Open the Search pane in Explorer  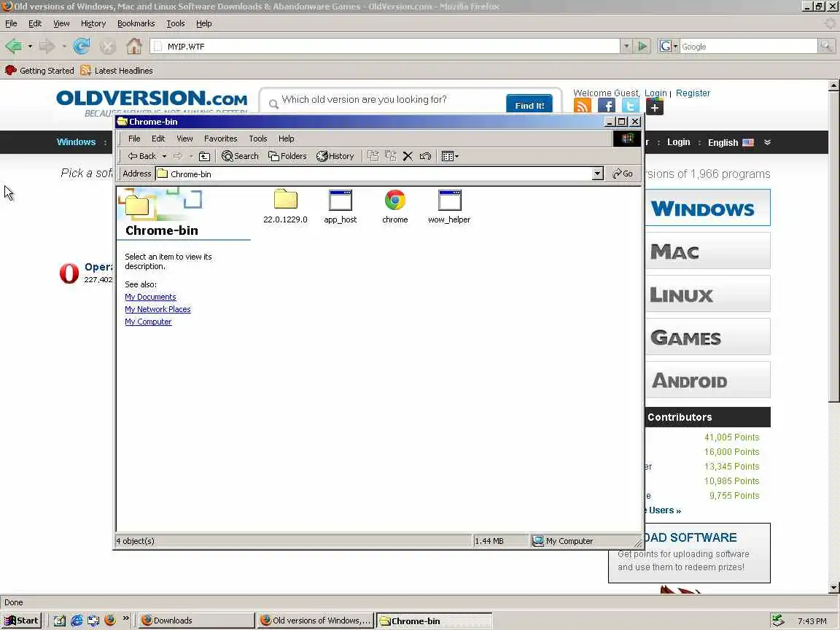pyautogui.click(x=240, y=156)
